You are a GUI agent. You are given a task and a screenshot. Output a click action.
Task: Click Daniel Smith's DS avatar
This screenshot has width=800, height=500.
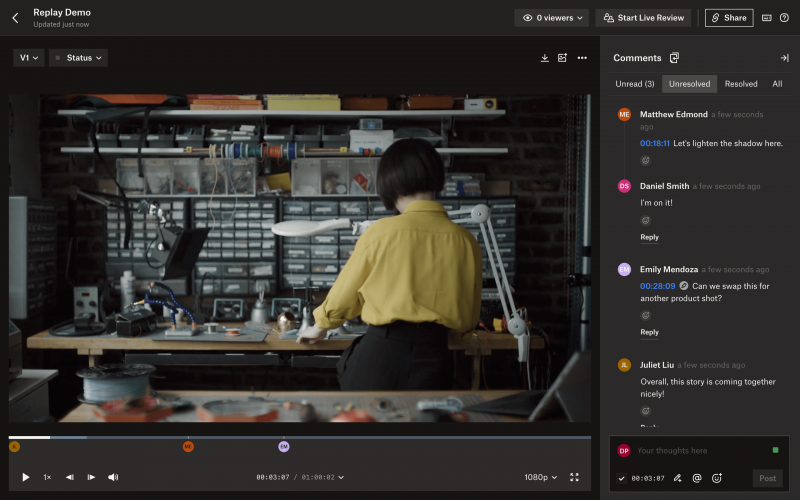coord(624,186)
